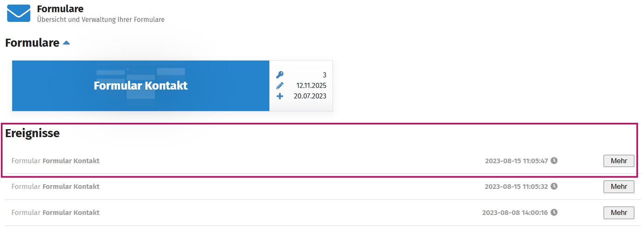This screenshot has height=228, width=644.
Task: Click the plus creation-date icon
Action: point(280,96)
